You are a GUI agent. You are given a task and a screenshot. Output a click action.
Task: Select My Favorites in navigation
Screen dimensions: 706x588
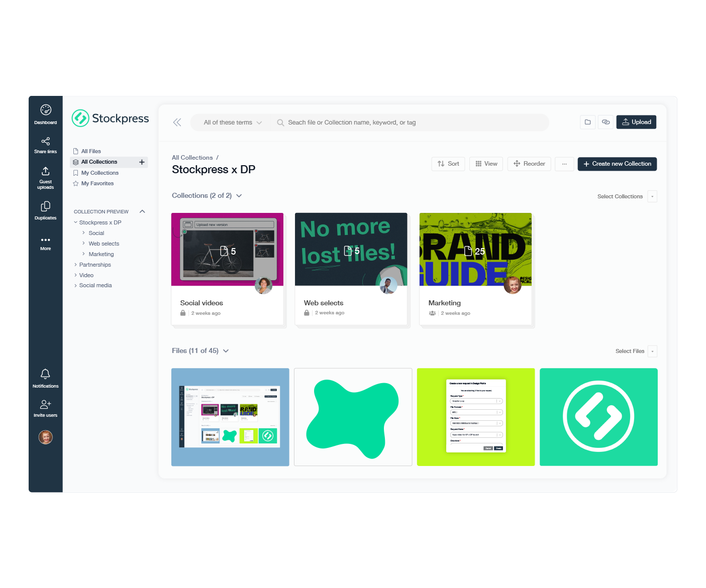tap(97, 183)
